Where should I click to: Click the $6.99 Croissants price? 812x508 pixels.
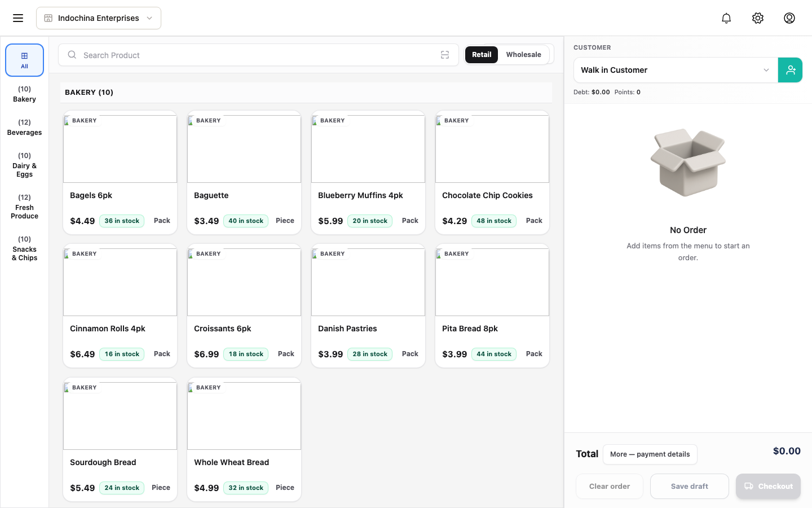coord(206,354)
